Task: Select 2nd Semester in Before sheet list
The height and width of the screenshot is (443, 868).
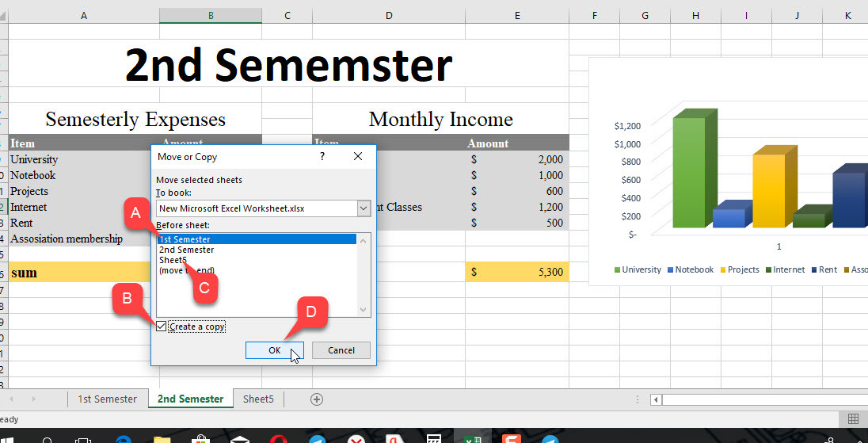Action: (x=257, y=250)
